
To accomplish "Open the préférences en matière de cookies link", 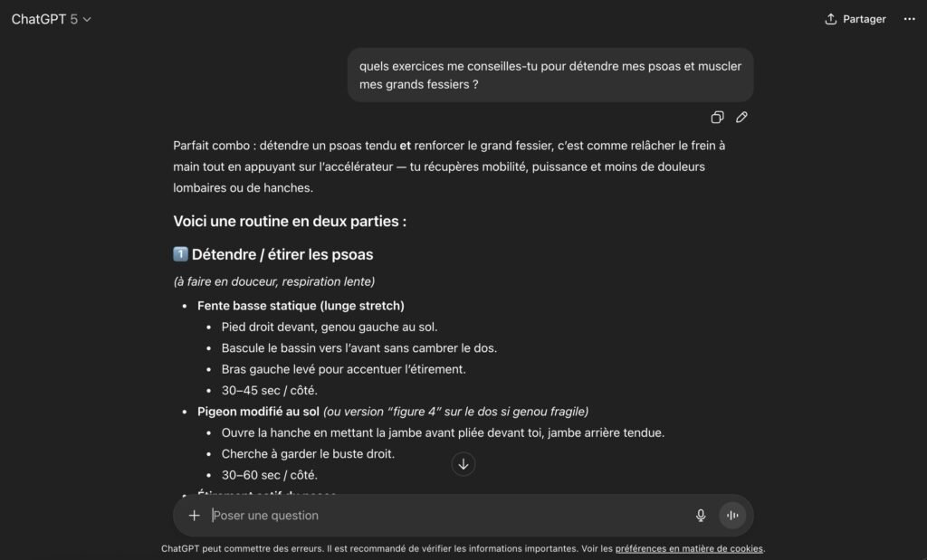I will (x=689, y=548).
